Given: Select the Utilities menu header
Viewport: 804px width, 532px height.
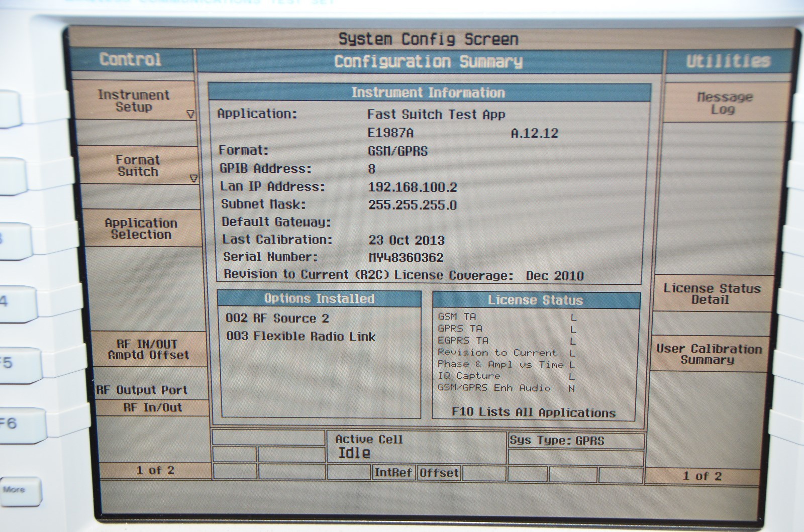Looking at the screenshot, I should tap(728, 61).
